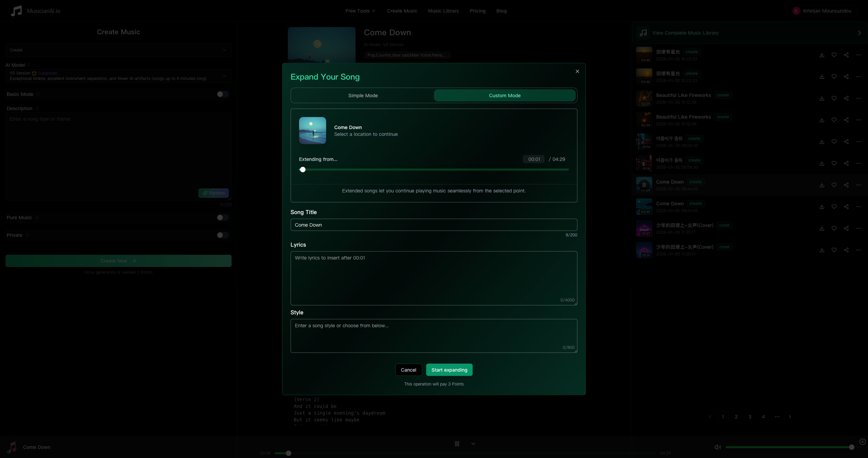Close the Expand Your Song dialog
Viewport: 868px width, 458px height.
pos(577,71)
